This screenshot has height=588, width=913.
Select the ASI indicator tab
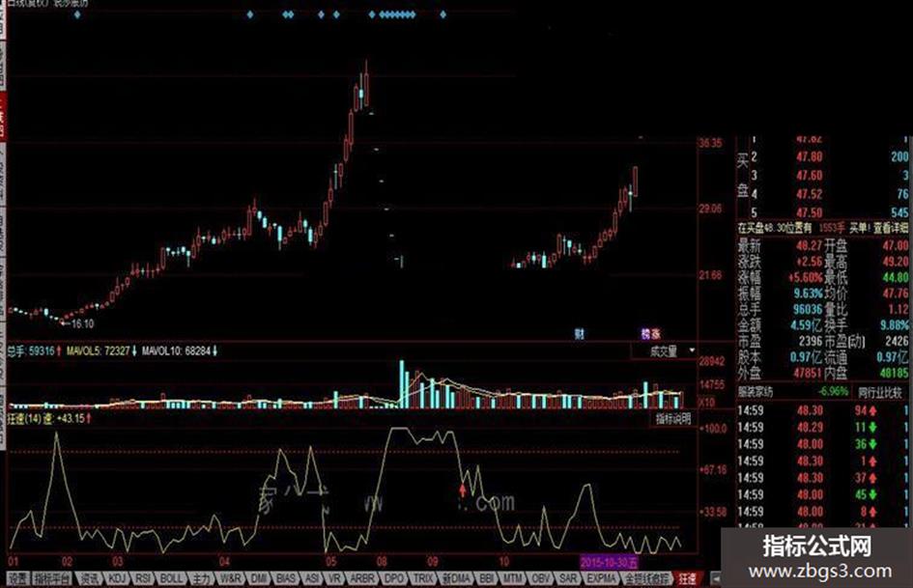[x=312, y=578]
